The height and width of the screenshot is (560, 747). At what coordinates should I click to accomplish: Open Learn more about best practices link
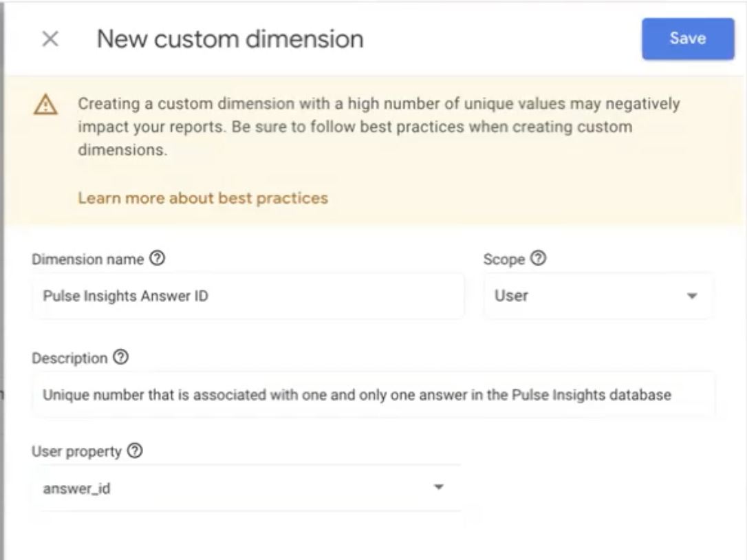[x=203, y=198]
